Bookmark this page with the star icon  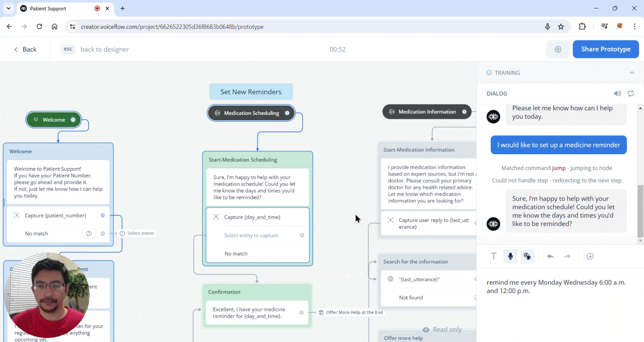[561, 26]
